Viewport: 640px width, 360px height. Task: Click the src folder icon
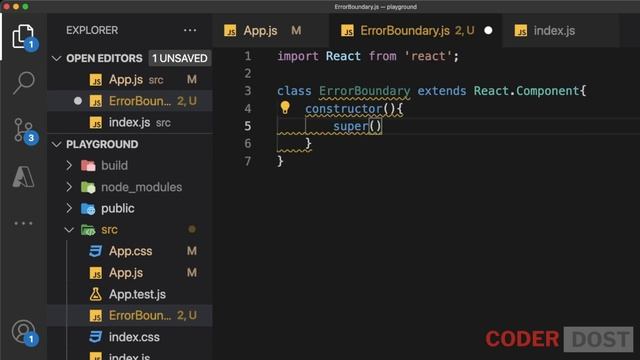[88, 230]
